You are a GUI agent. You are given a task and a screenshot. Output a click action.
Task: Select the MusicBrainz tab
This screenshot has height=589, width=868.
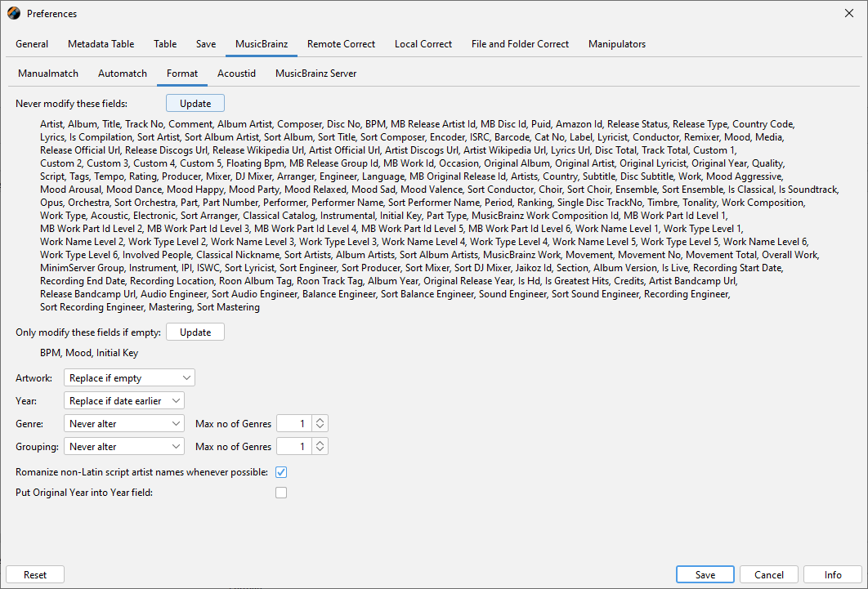point(262,44)
